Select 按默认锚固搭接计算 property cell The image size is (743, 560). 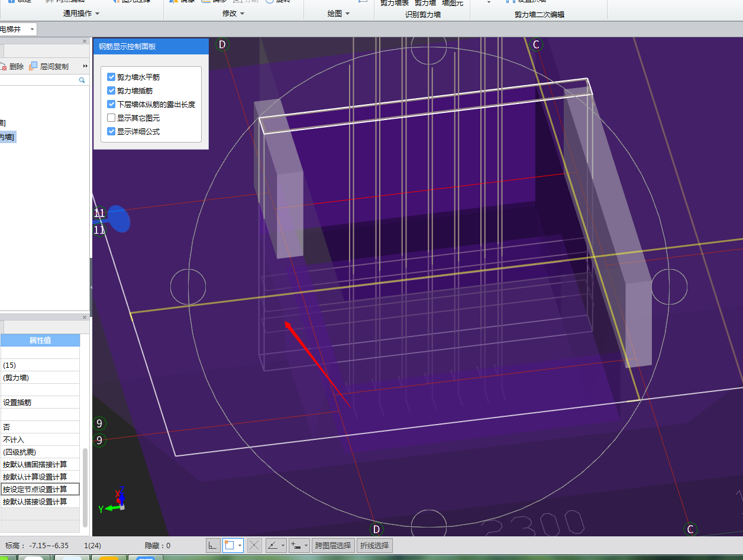point(40,464)
